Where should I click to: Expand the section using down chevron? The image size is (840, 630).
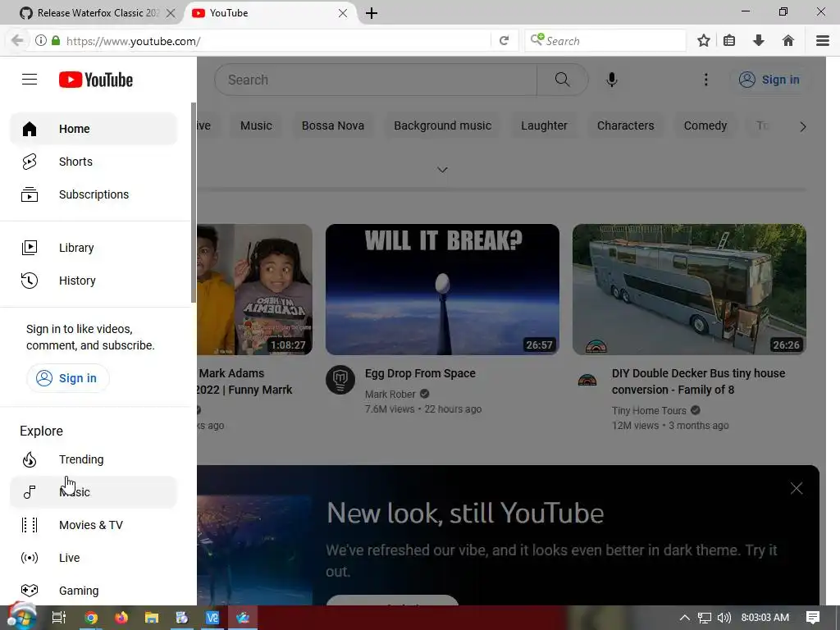pos(442,170)
